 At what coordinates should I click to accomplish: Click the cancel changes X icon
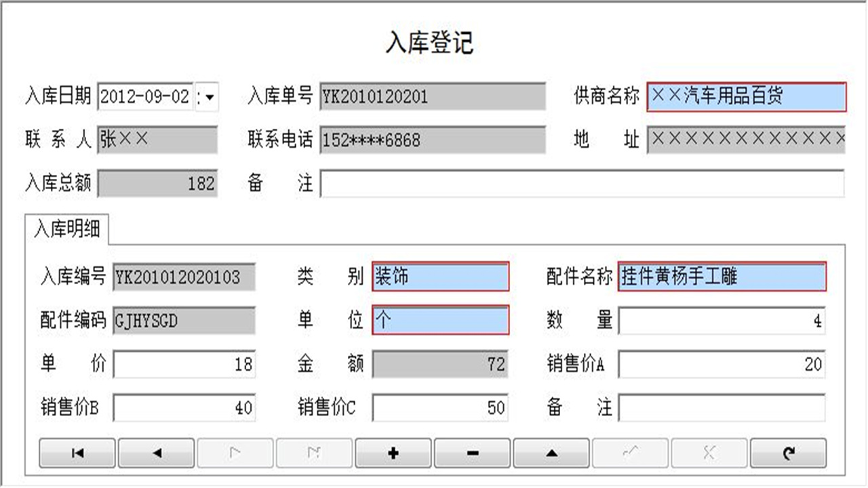click(x=709, y=453)
